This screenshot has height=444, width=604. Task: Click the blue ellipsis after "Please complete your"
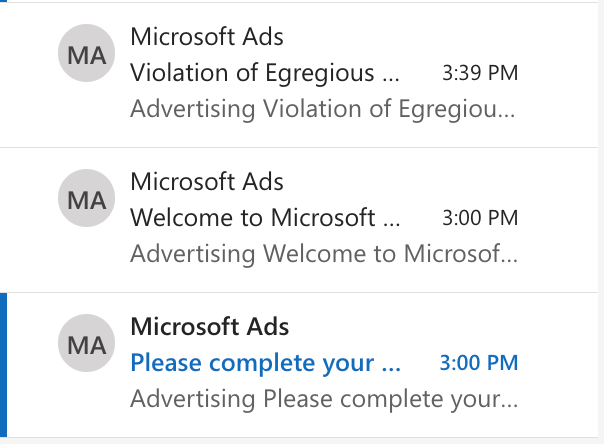(x=392, y=366)
